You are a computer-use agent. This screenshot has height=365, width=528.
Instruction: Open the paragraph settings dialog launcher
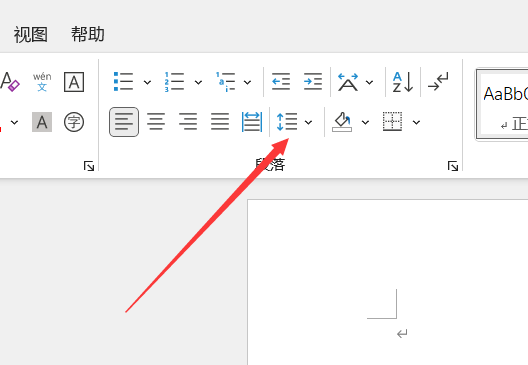pyautogui.click(x=453, y=166)
